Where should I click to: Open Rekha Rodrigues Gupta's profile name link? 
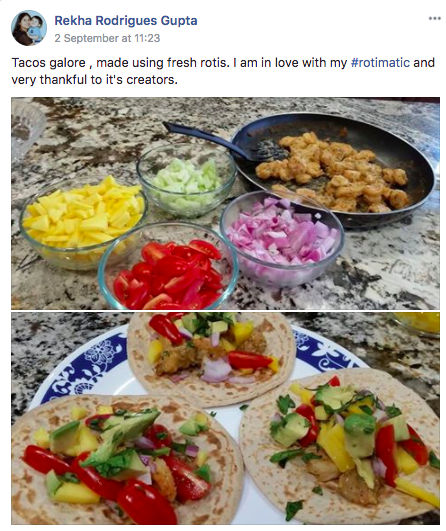point(126,20)
